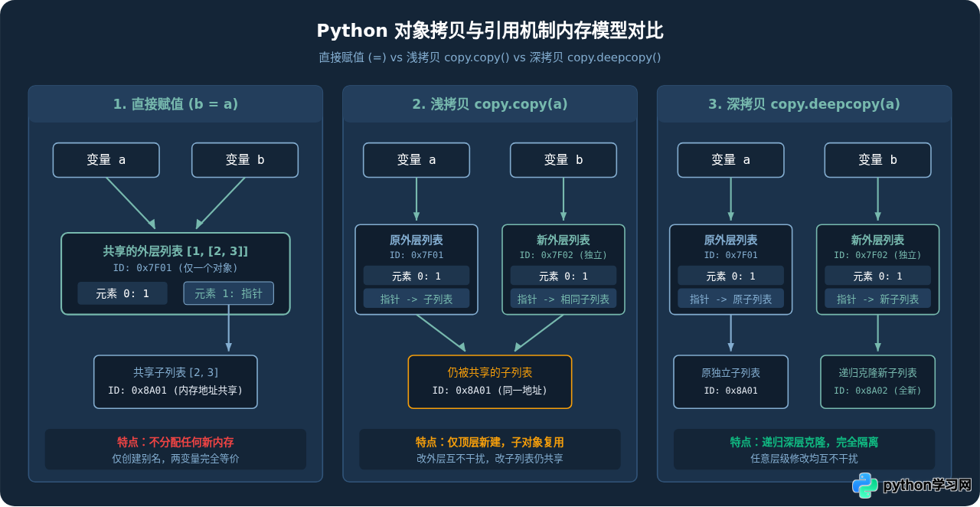Screen dimensions: 980x507
Task: Click "改外层互不干扰，改子列表仍共享" caption
Action: [x=490, y=459]
